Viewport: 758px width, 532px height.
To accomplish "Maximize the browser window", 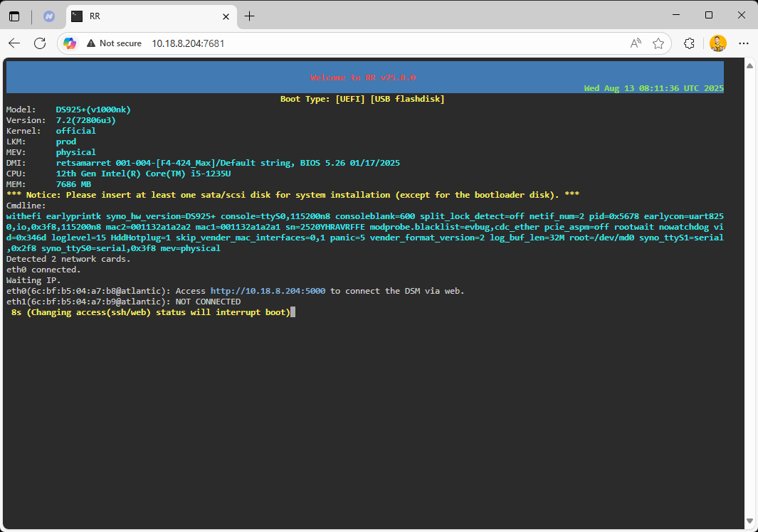I will coord(709,15).
